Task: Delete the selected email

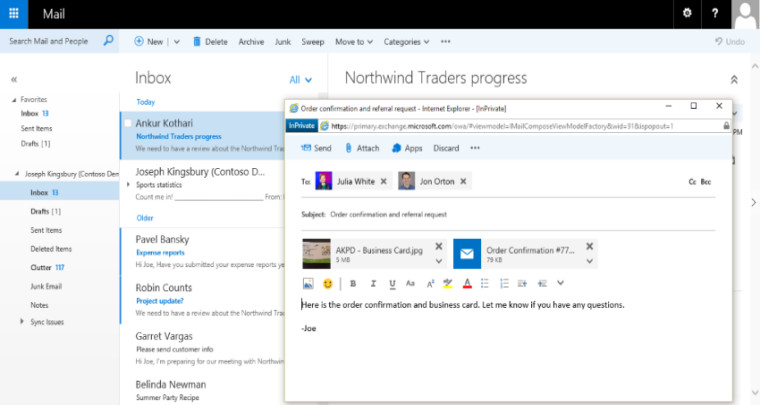Action: click(x=210, y=42)
